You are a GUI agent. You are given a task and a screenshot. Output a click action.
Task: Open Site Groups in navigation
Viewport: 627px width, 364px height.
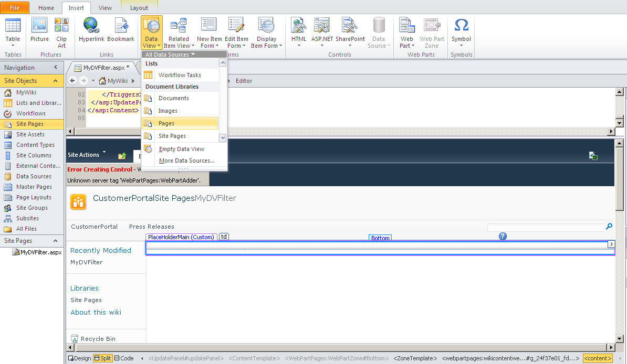[32, 208]
